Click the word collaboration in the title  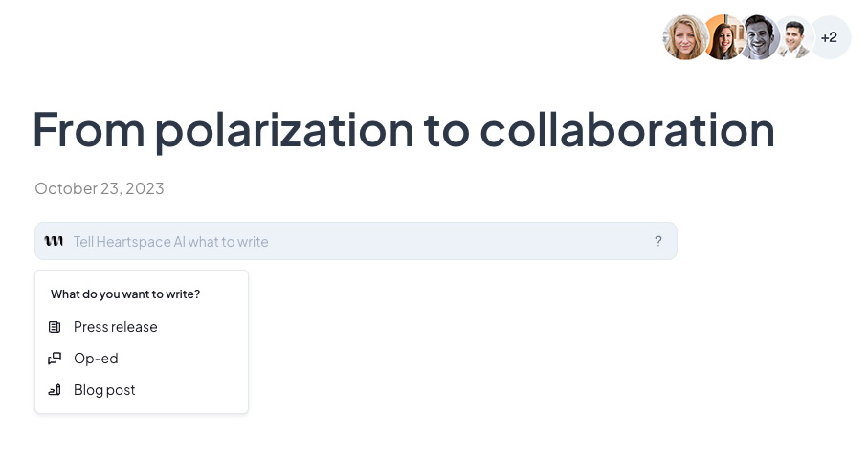(x=627, y=130)
